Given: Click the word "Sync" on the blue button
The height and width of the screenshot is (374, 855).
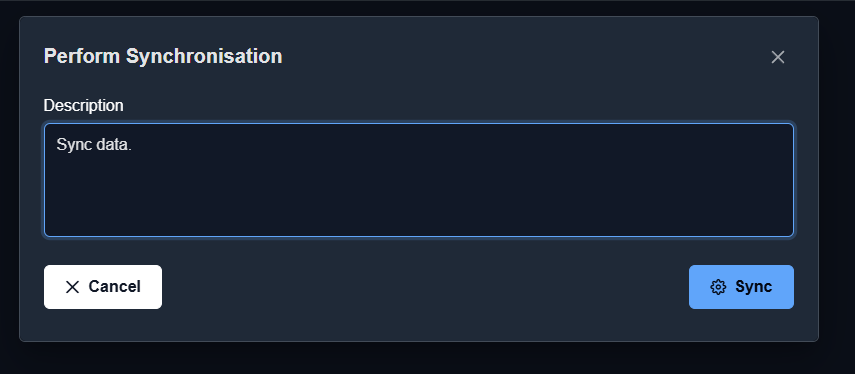Looking at the screenshot, I should click(754, 287).
